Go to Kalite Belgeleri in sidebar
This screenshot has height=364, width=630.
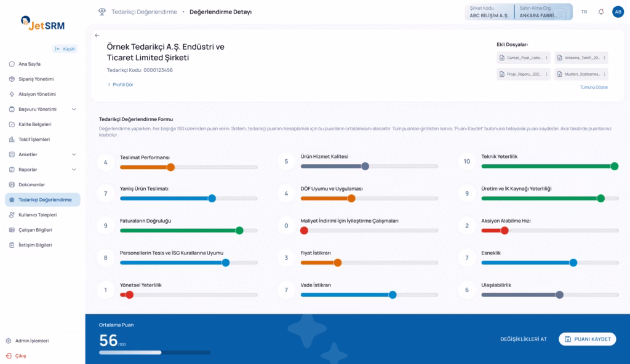tap(34, 124)
